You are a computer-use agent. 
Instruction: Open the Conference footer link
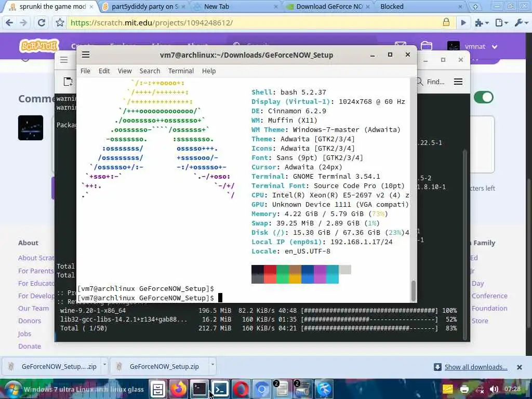click(489, 296)
